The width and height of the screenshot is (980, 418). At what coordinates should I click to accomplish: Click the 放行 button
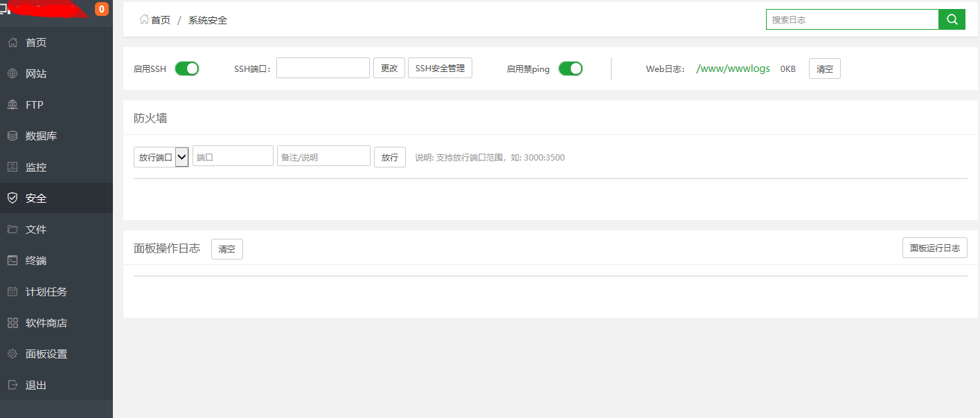pyautogui.click(x=390, y=157)
